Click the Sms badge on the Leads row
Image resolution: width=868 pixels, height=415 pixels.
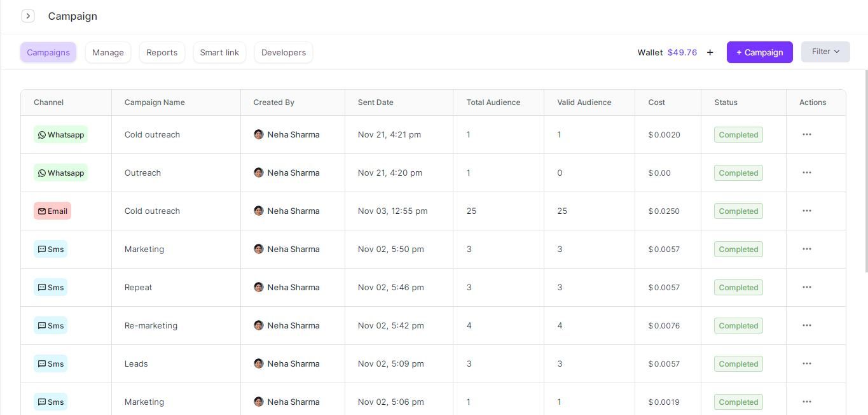point(50,363)
